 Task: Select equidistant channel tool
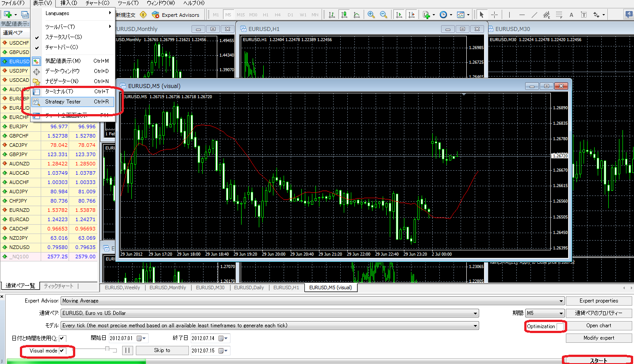coord(546,15)
